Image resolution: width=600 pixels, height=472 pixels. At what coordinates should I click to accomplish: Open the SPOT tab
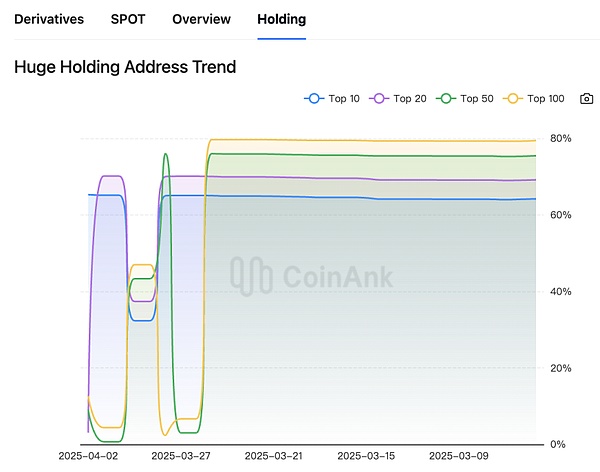(127, 19)
